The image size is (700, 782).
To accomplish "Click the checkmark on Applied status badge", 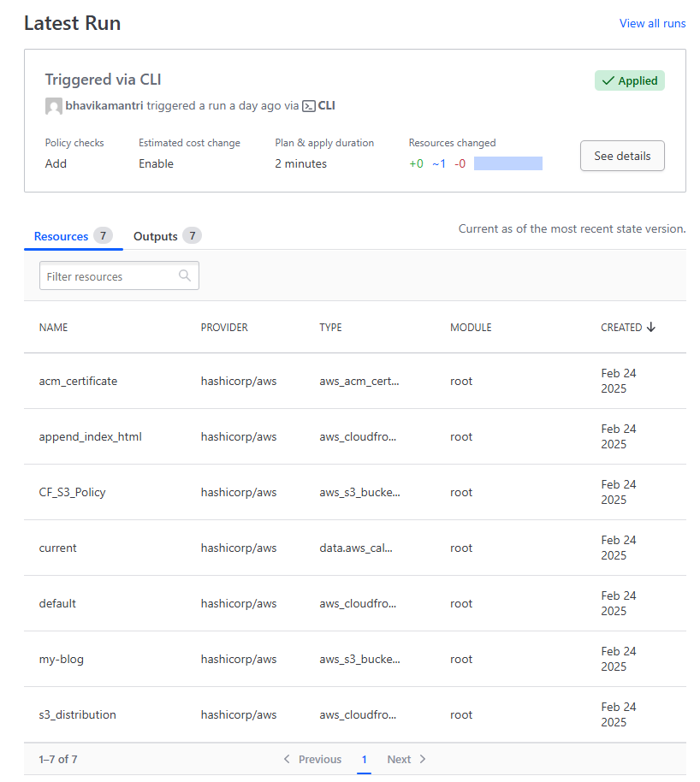I will [x=608, y=80].
